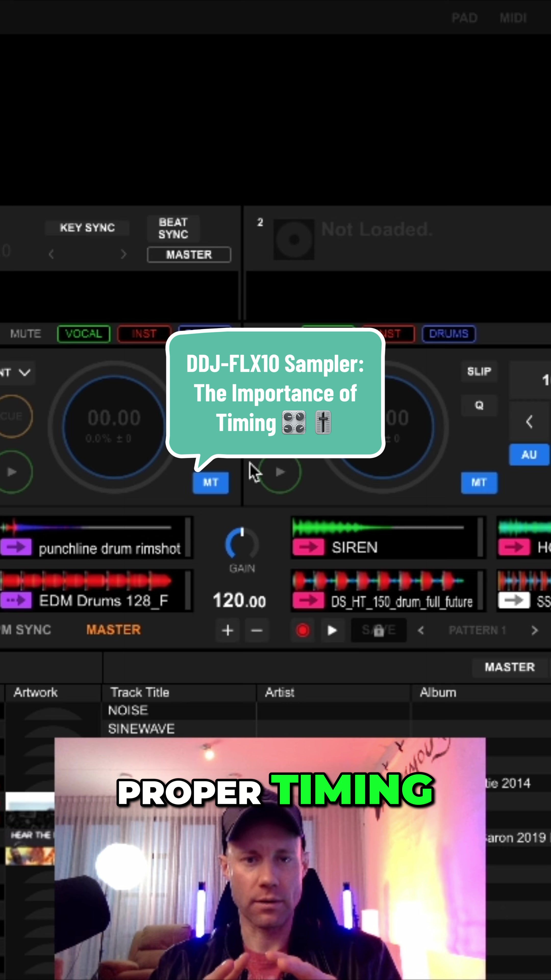Toggle BEAT SYNC on deck 1
551x980 pixels.
click(x=173, y=228)
